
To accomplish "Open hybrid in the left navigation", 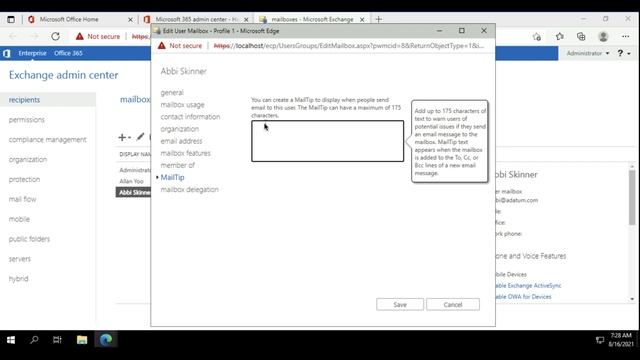I will pos(18,279).
